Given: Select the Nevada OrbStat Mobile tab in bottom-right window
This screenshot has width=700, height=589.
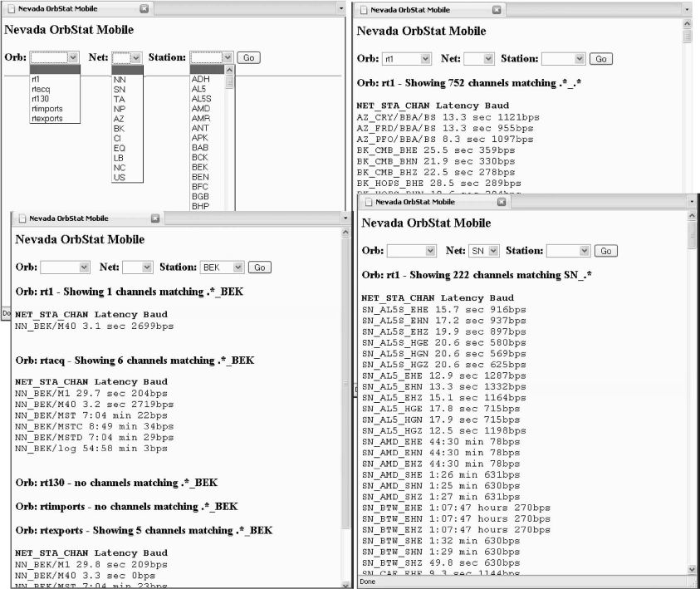Looking at the screenshot, I should (x=436, y=202).
